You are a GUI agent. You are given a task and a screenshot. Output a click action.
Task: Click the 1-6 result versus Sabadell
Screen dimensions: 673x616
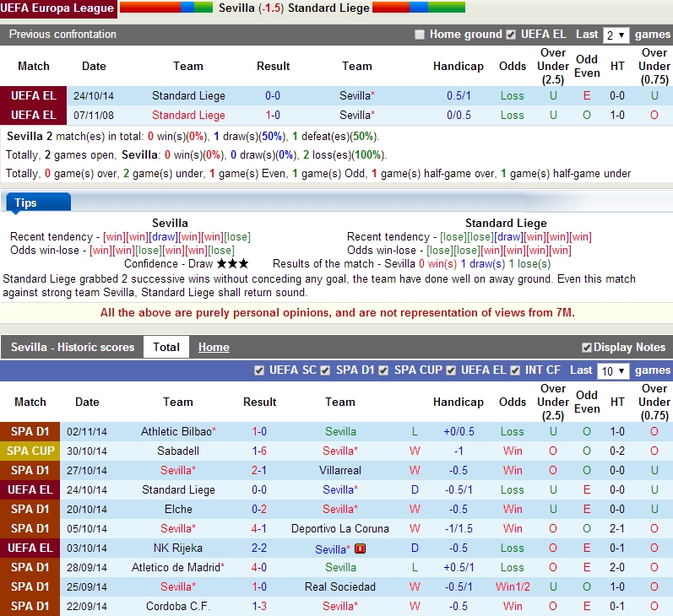tap(258, 451)
